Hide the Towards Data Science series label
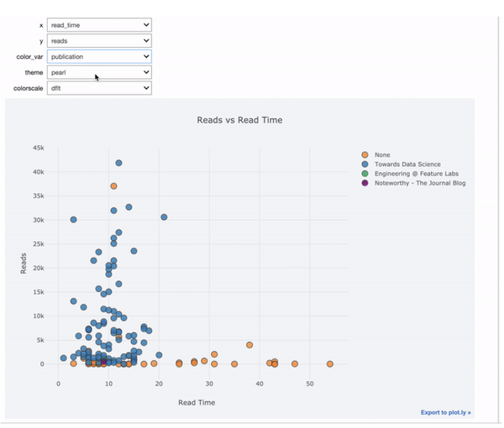 tap(407, 164)
